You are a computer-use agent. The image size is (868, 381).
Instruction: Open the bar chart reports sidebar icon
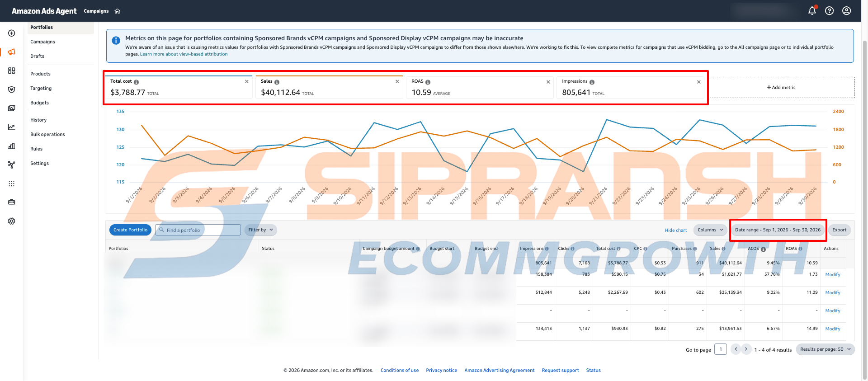click(x=12, y=146)
